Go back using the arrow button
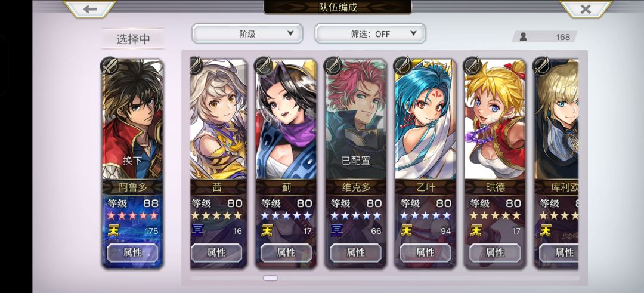Screen dimensions: 644x293 point(90,9)
